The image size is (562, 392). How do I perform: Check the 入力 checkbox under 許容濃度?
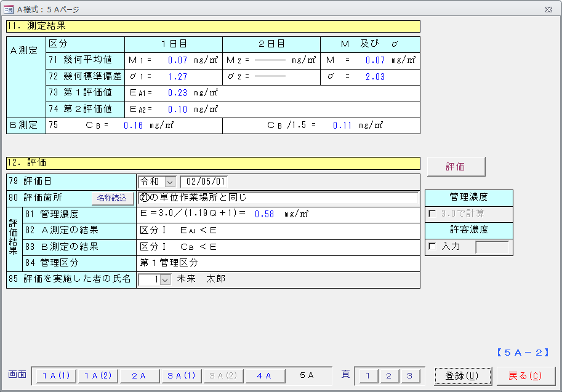432,247
